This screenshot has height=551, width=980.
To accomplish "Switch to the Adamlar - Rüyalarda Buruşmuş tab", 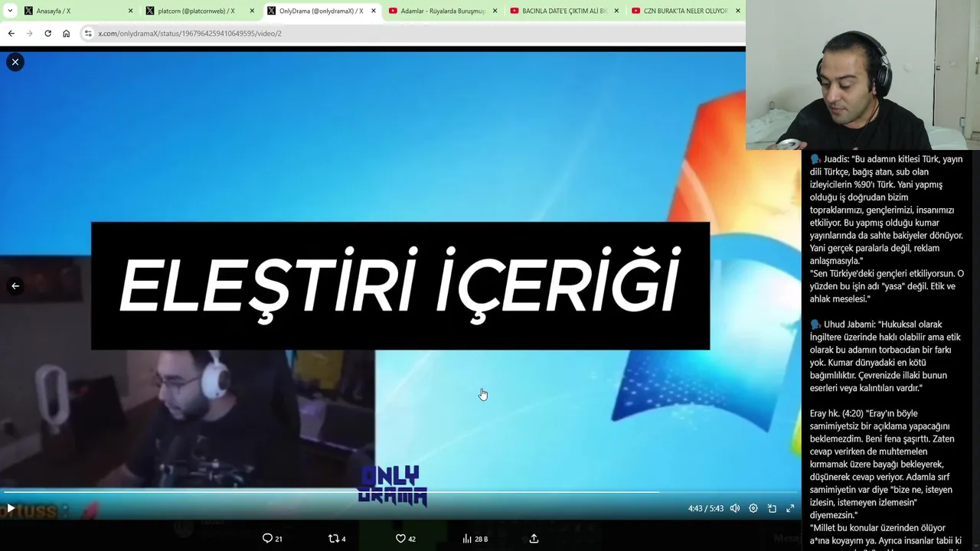I will 443,11.
